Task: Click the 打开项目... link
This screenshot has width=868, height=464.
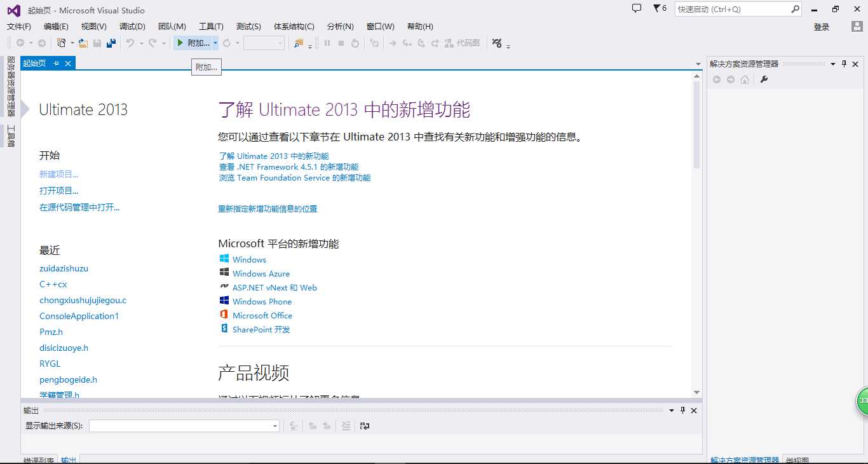Action: 58,191
